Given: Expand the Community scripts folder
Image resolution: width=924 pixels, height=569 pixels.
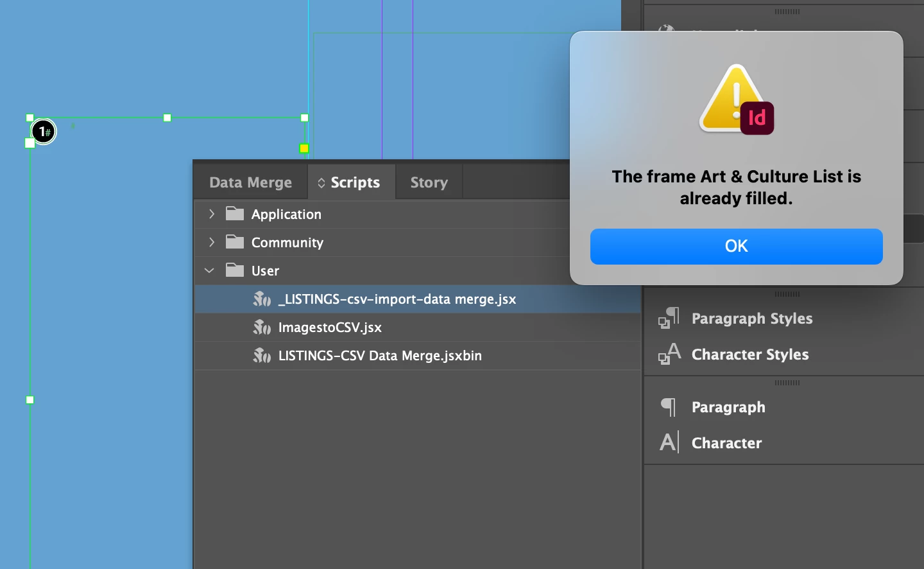Looking at the screenshot, I should (x=211, y=242).
